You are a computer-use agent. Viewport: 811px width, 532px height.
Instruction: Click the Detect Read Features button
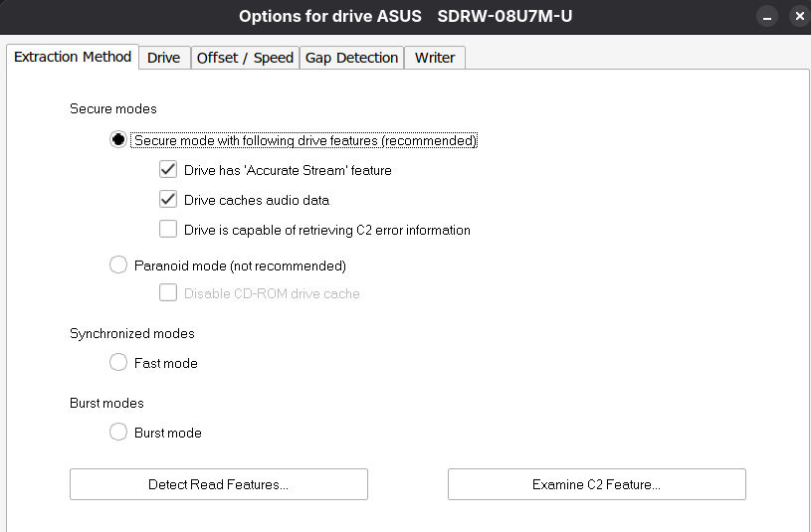point(218,484)
